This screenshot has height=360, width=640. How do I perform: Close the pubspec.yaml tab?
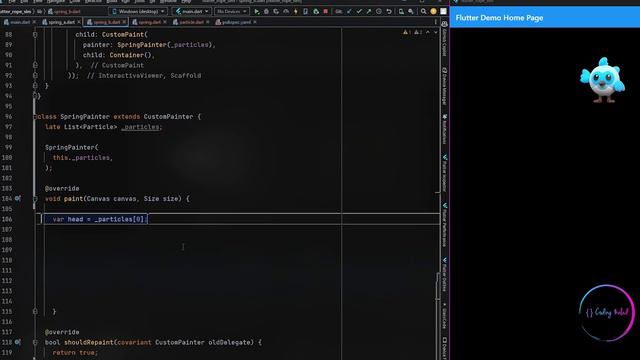click(x=255, y=22)
